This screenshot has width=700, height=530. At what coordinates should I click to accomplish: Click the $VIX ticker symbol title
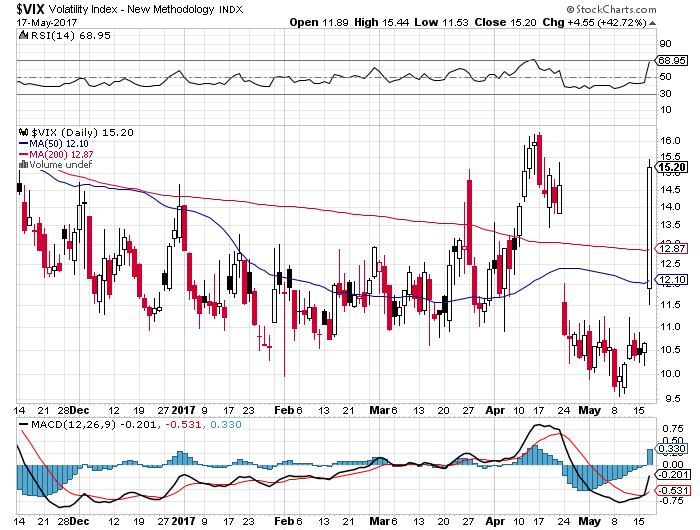31,9
